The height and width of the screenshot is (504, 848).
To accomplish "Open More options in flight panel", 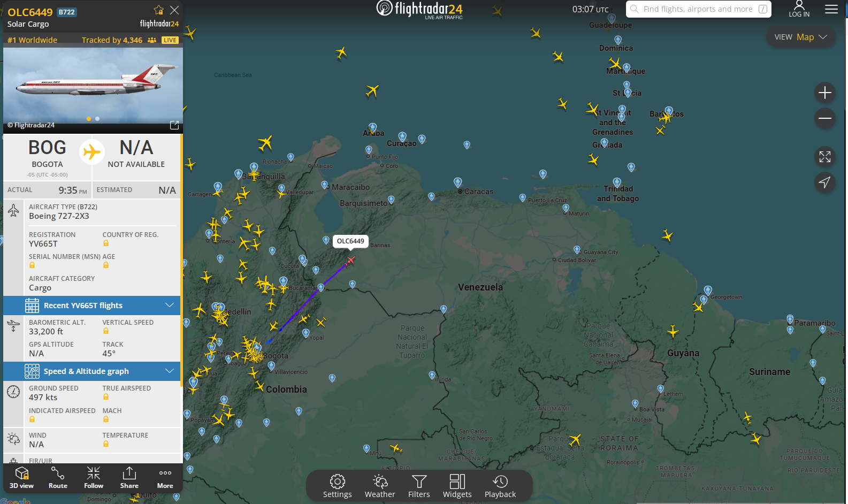I will click(165, 478).
